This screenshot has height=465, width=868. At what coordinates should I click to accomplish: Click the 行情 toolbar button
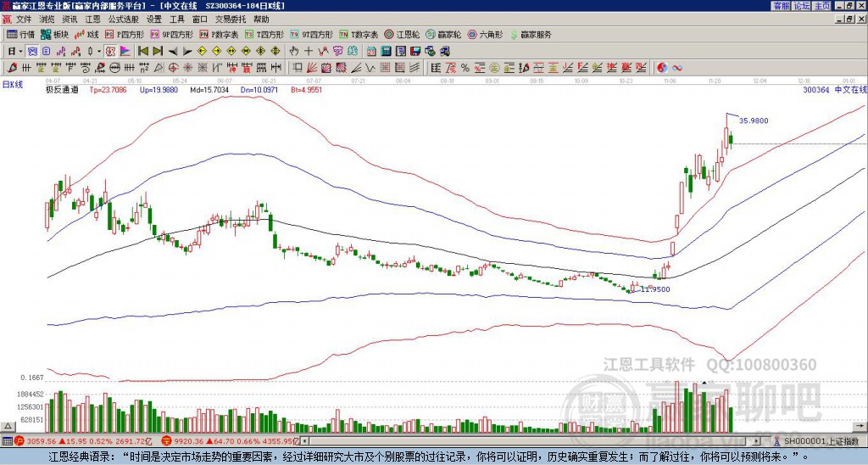pyautogui.click(x=20, y=34)
